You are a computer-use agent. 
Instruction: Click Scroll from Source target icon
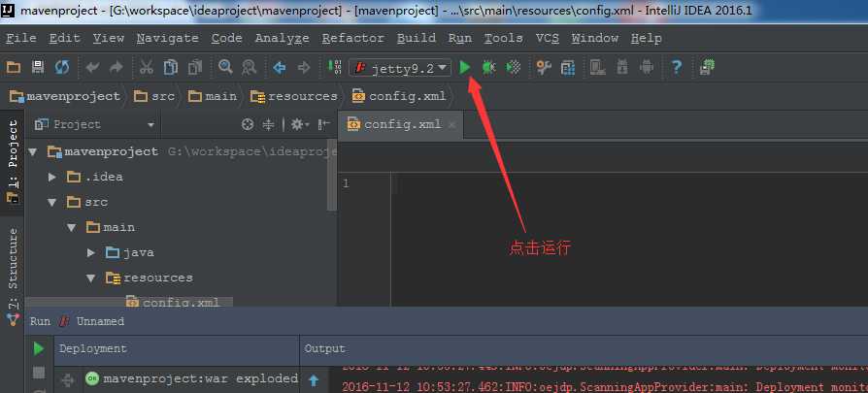(x=248, y=124)
